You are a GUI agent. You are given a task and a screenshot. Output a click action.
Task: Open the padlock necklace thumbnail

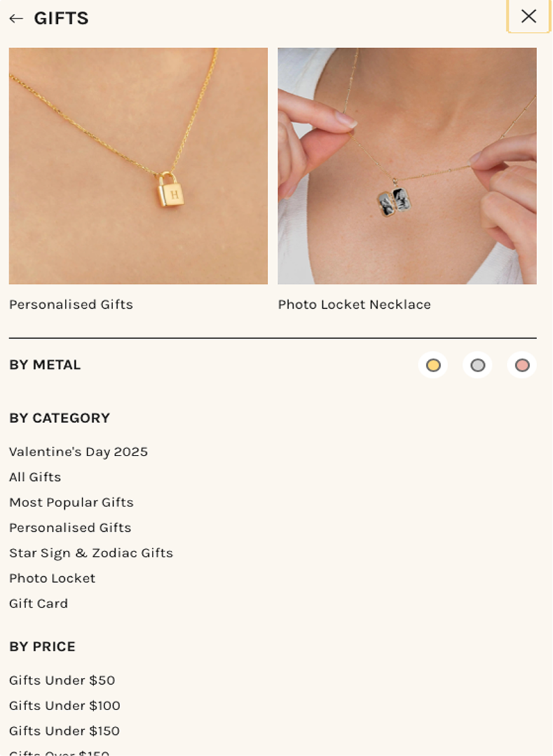tap(138, 166)
